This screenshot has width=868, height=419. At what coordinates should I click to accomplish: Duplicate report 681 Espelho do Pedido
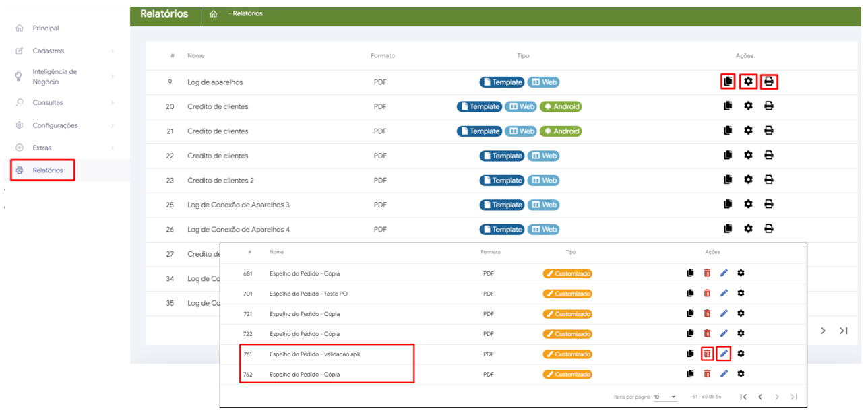coord(690,273)
